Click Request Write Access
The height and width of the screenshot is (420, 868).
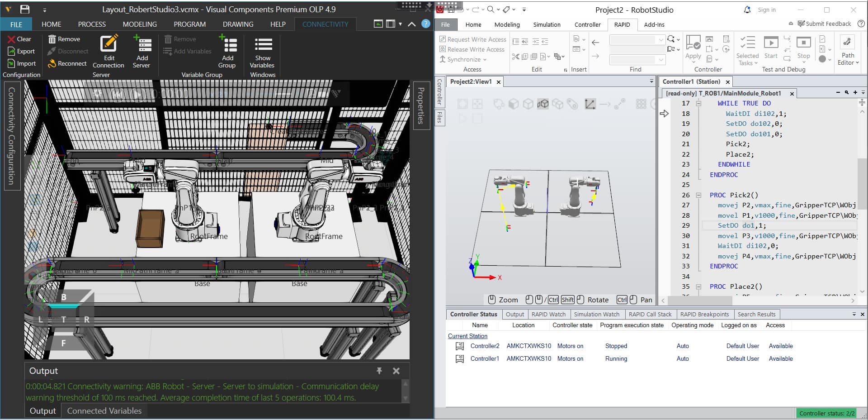[x=472, y=39]
